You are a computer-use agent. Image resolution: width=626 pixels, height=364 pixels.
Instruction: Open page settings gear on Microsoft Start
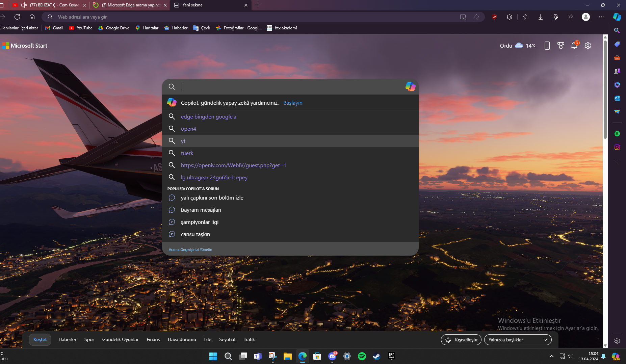coord(588,46)
